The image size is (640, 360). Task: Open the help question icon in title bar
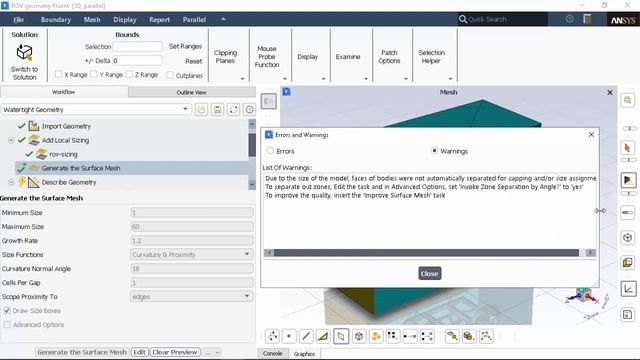569,19
